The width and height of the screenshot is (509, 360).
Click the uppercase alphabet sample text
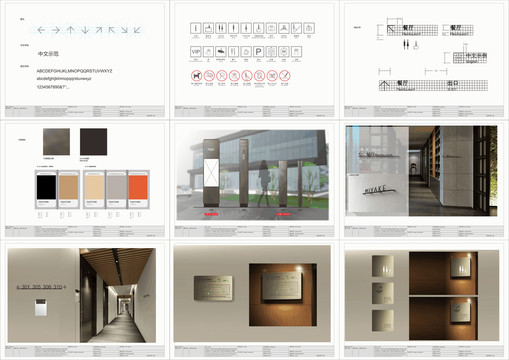pyautogui.click(x=74, y=71)
